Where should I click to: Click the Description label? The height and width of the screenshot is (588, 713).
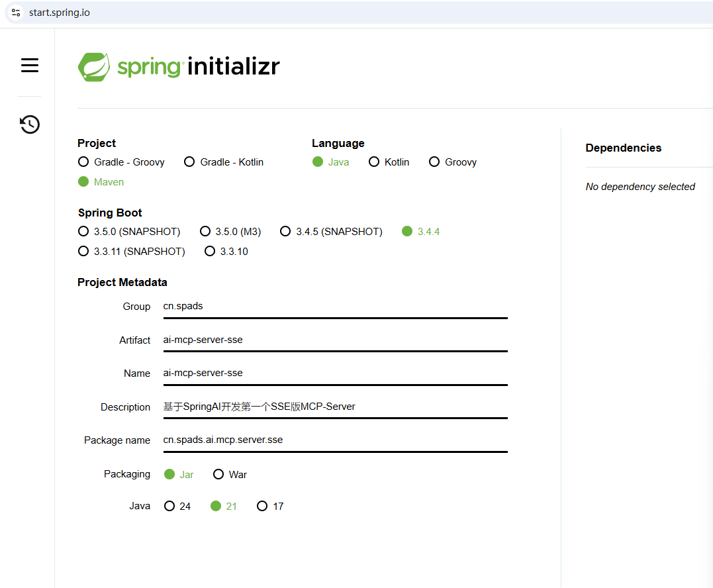point(125,407)
